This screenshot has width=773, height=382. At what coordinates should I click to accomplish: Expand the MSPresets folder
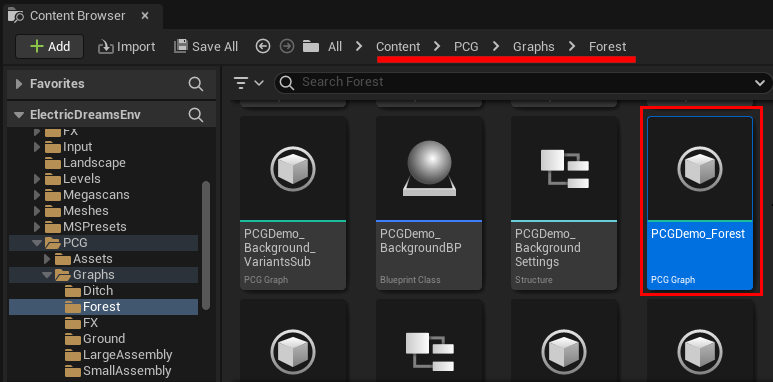[x=37, y=227]
